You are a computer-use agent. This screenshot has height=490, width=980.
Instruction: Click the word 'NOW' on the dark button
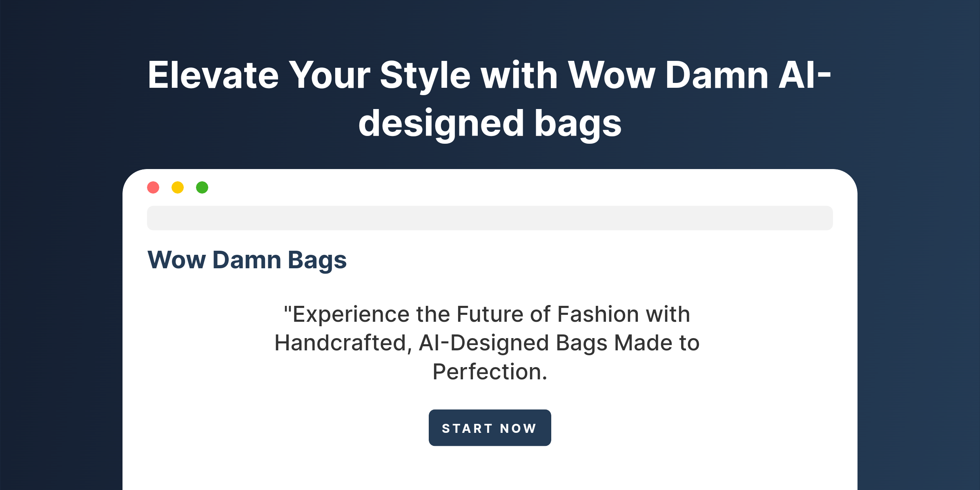click(518, 428)
